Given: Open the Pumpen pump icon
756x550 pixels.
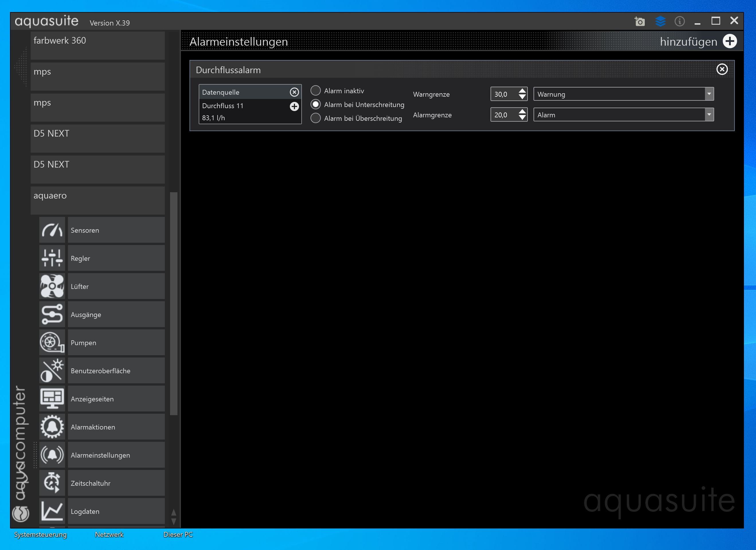Looking at the screenshot, I should pyautogui.click(x=52, y=343).
